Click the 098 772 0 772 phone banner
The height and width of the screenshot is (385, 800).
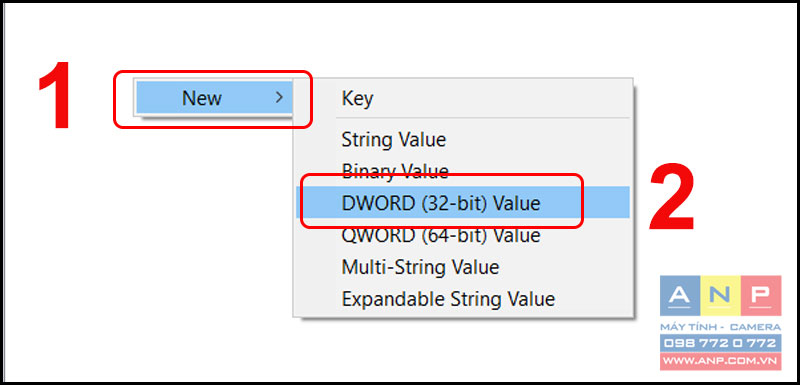pyautogui.click(x=720, y=343)
